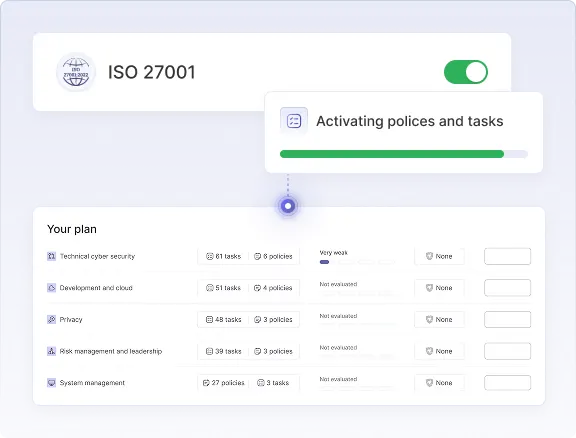This screenshot has width=576, height=438.
Task: Click shield None badge for Development and cloud
Action: point(439,288)
